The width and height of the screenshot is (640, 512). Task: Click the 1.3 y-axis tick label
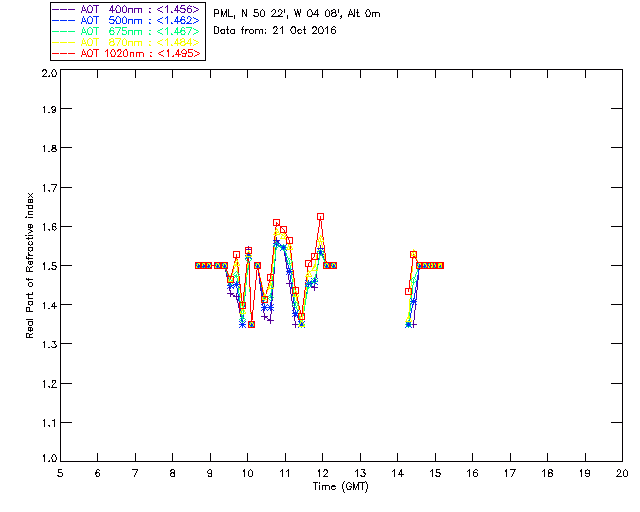[x=49, y=345]
